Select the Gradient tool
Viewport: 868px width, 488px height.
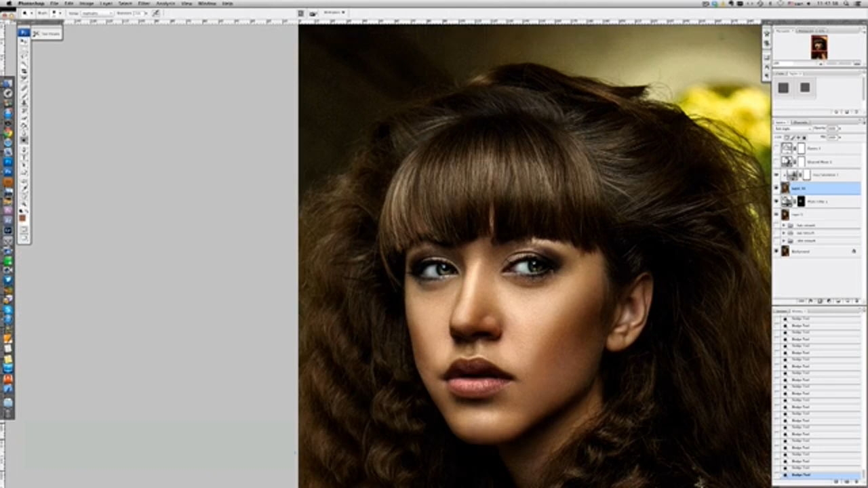point(24,125)
